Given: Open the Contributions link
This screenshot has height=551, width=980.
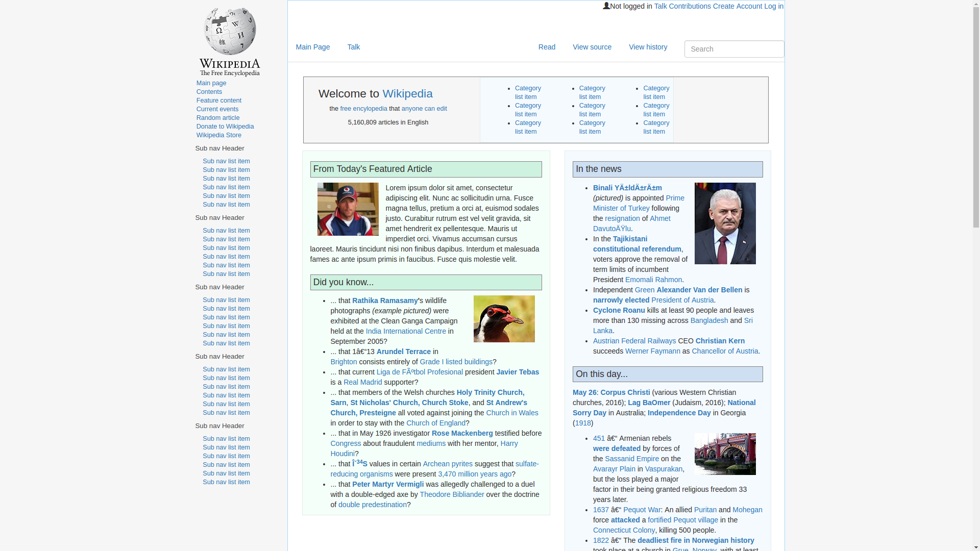Looking at the screenshot, I should [x=690, y=6].
